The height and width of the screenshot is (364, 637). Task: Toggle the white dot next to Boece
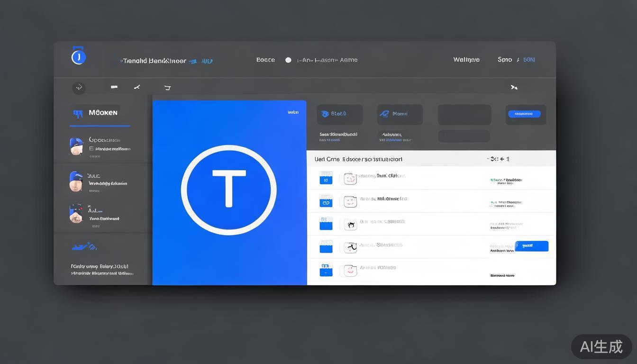point(288,60)
